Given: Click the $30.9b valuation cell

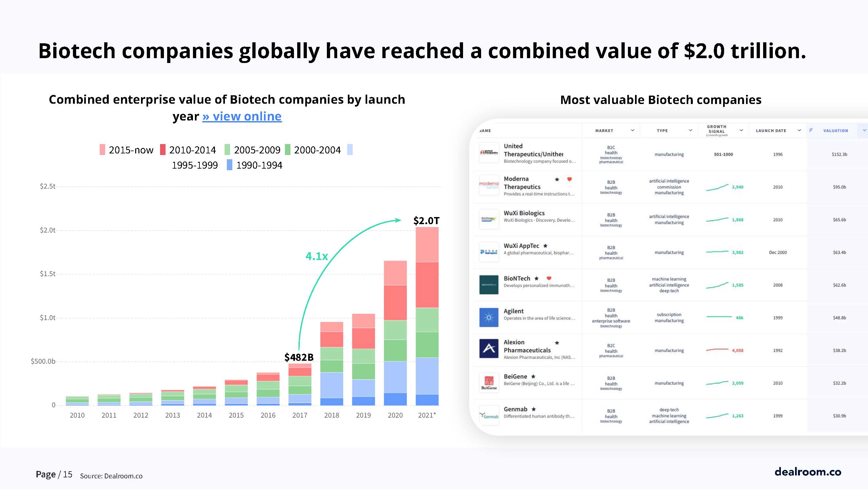Looking at the screenshot, I should click(x=839, y=416).
